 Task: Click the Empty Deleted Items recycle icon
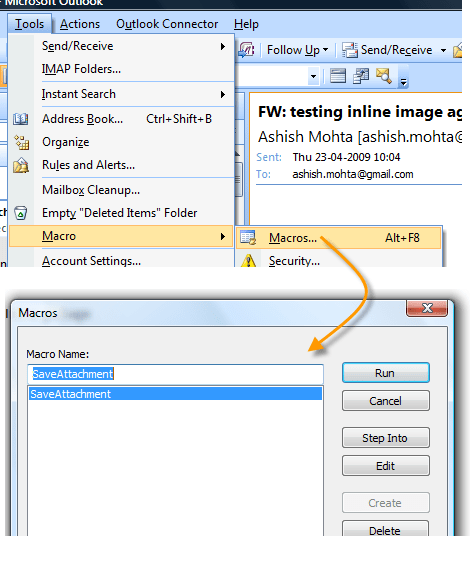coord(21,213)
